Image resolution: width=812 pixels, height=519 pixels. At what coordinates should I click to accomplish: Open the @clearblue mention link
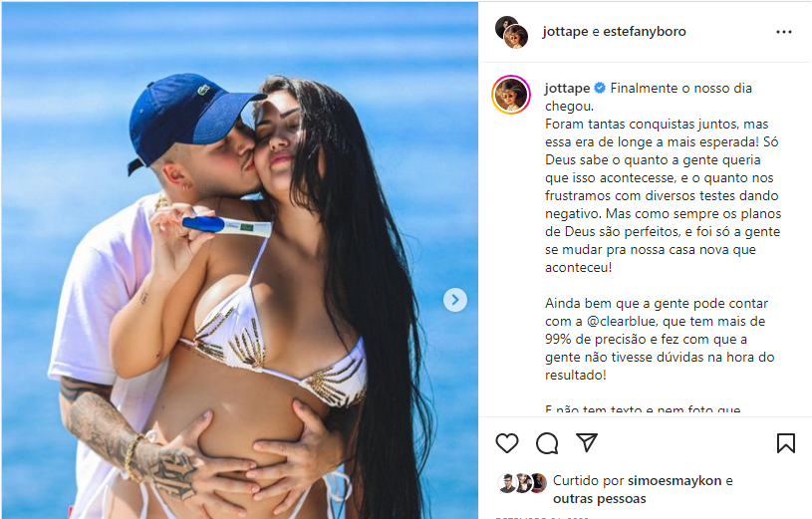(x=621, y=321)
